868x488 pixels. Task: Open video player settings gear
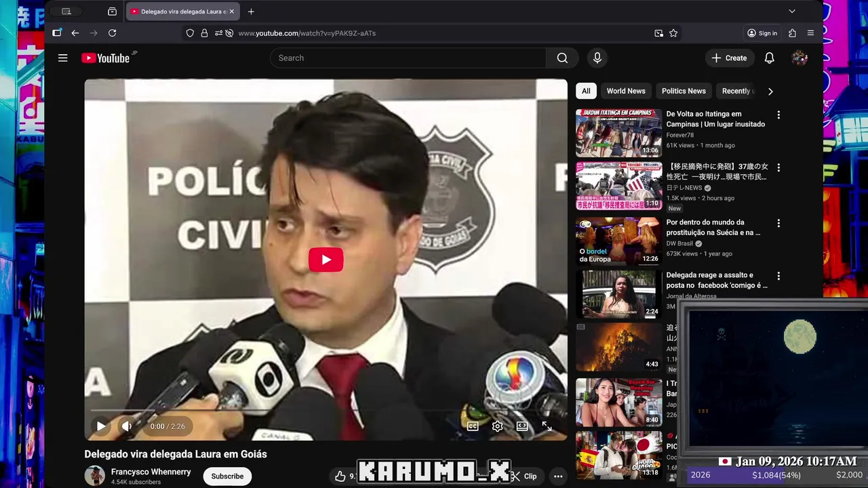(x=497, y=426)
